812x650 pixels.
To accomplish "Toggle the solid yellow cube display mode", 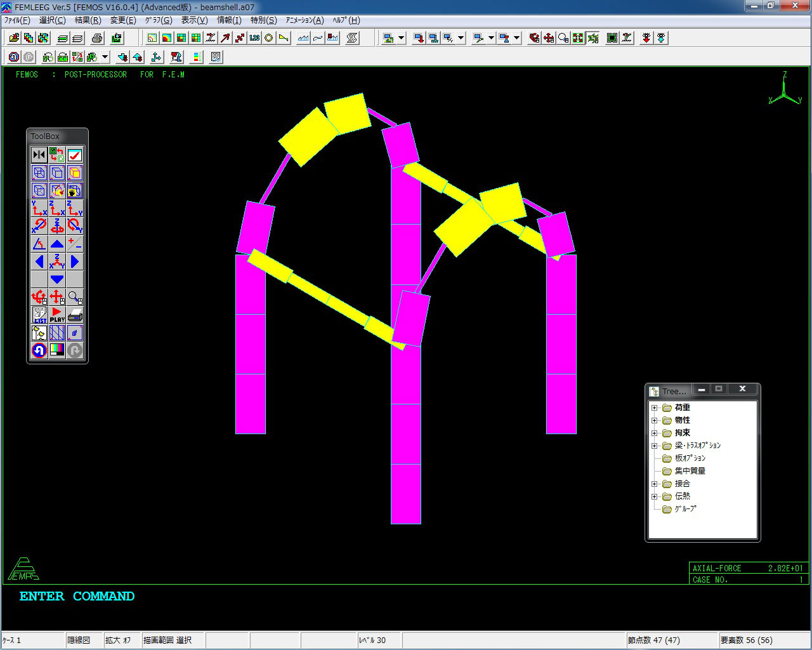I will pos(75,173).
